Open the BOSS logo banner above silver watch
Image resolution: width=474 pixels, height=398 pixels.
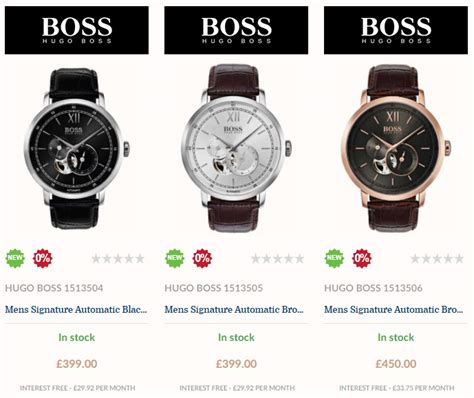click(x=236, y=30)
